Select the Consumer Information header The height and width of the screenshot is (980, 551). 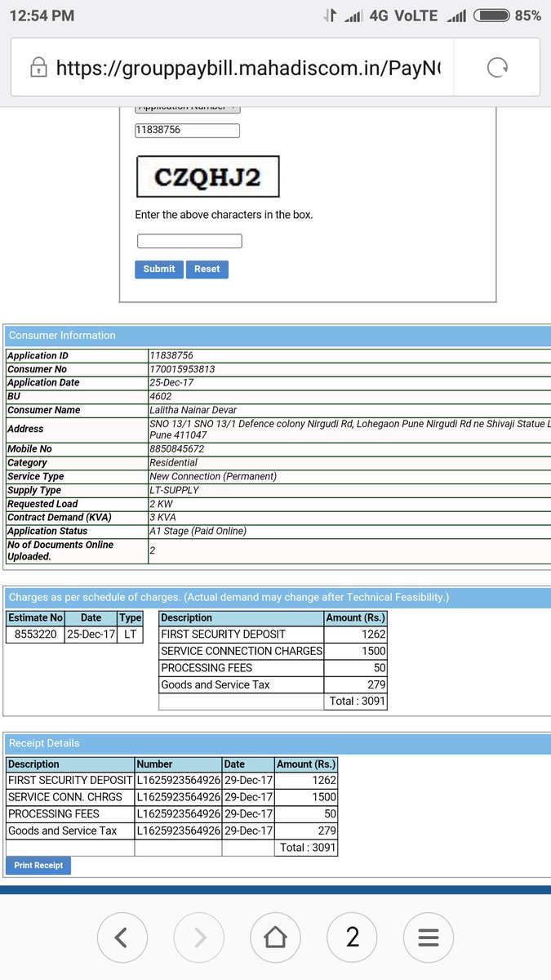point(277,336)
